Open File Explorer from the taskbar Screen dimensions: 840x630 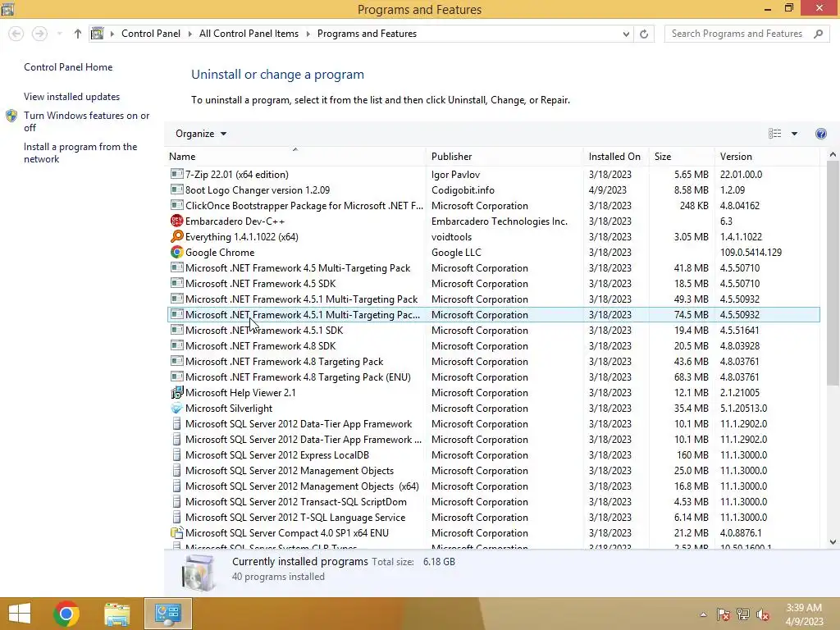click(x=116, y=614)
